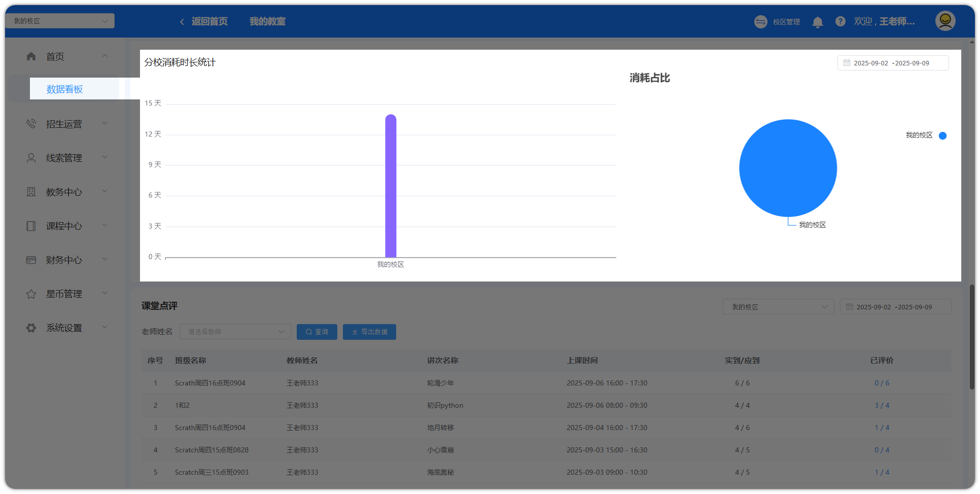Viewport: 980px width, 494px height.
Task: Open the 3 / 4 evaluation link
Action: (882, 405)
